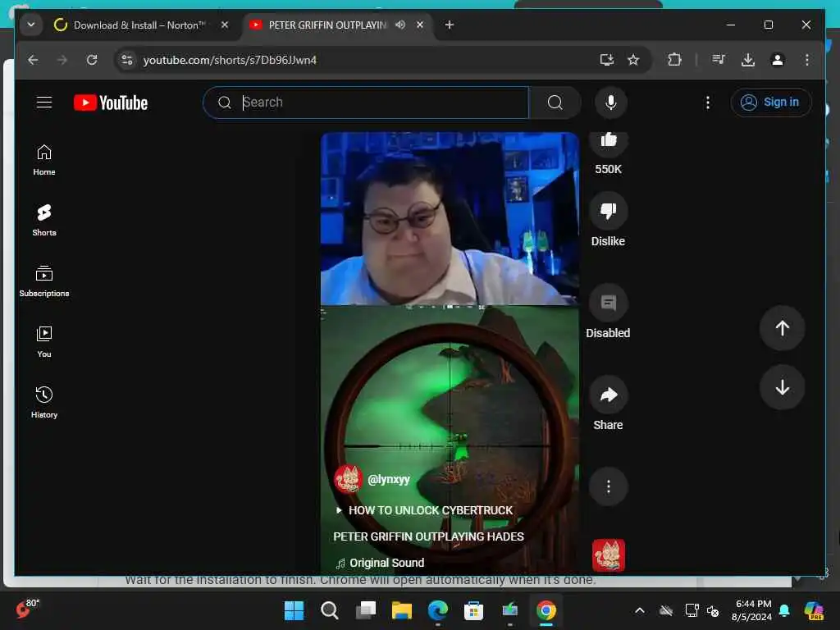
Task: Open Chrome downloads
Action: [748, 59]
